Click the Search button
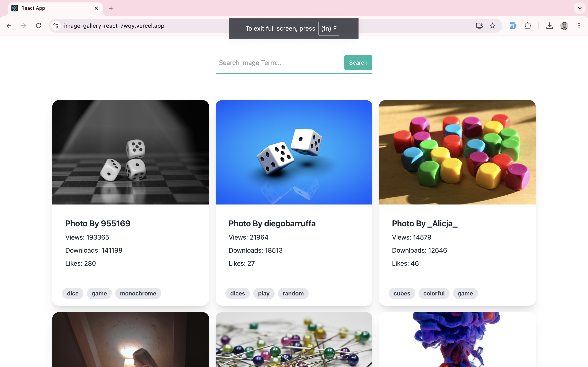 358,63
